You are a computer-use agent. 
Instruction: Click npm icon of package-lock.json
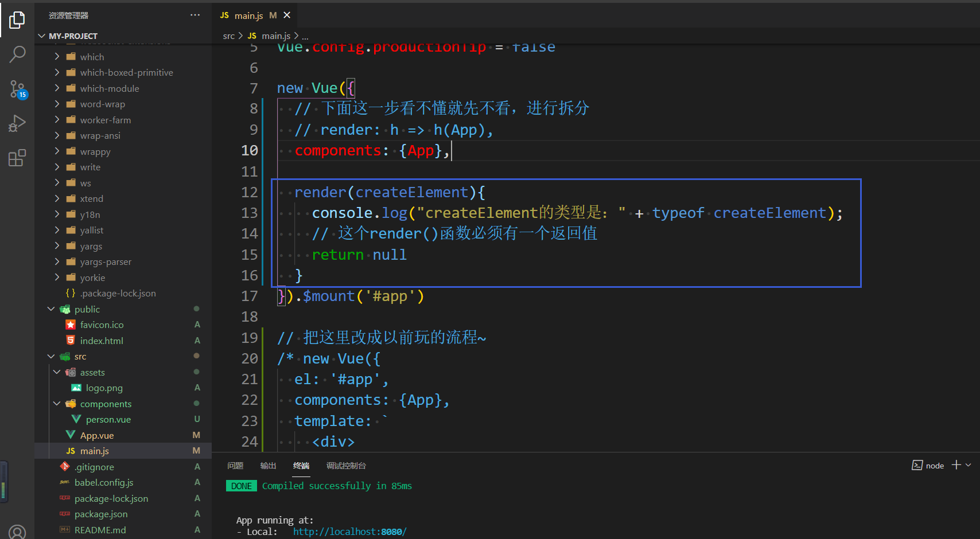point(65,498)
